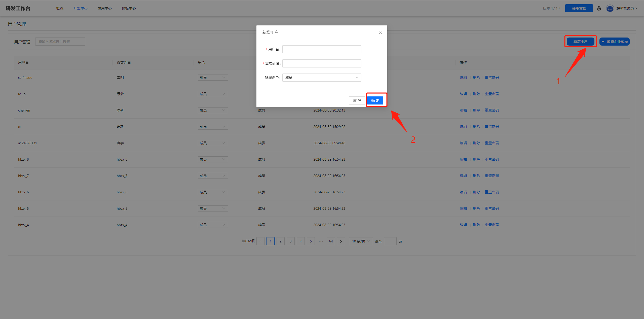Delete the a124376131 user
The width and height of the screenshot is (644, 319).
point(476,143)
